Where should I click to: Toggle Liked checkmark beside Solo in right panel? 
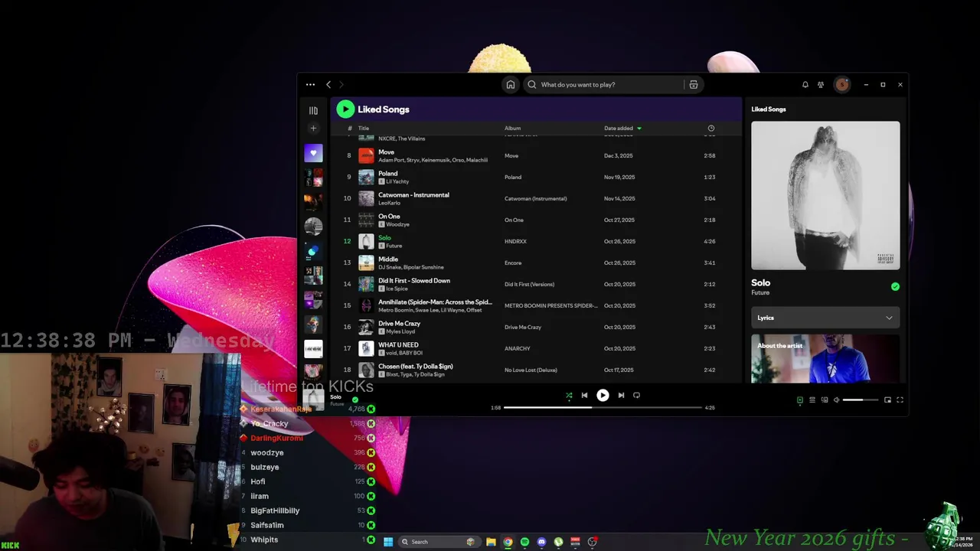(x=895, y=286)
